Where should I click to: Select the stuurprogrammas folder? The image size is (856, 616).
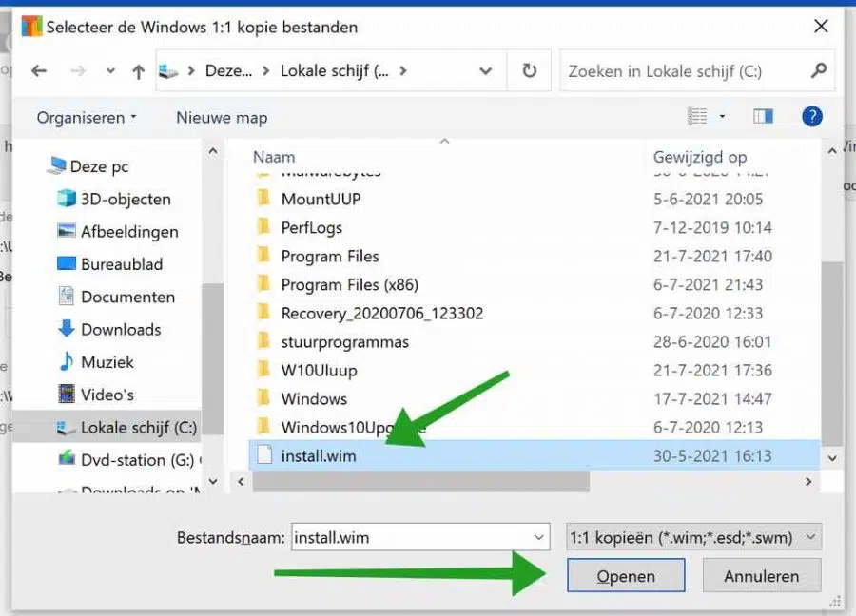[x=344, y=341]
